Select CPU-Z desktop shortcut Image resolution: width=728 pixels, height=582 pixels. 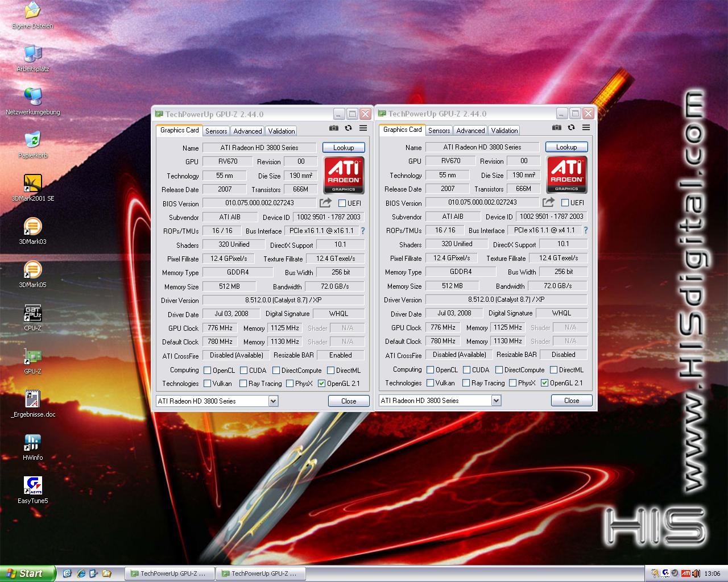coord(32,313)
